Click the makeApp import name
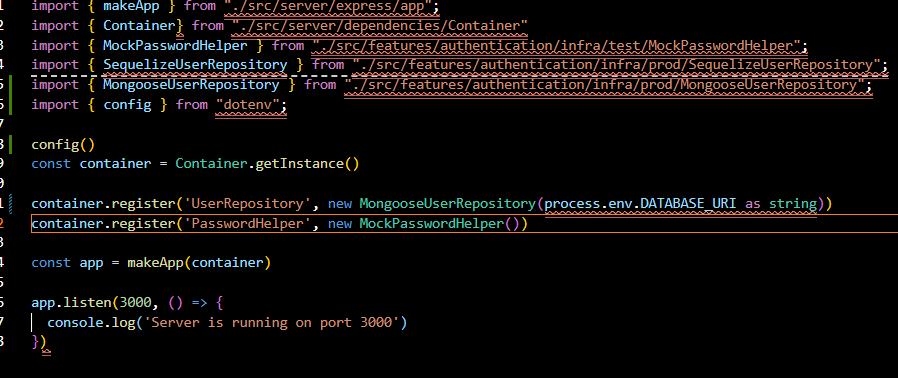The image size is (898, 378). tap(131, 6)
